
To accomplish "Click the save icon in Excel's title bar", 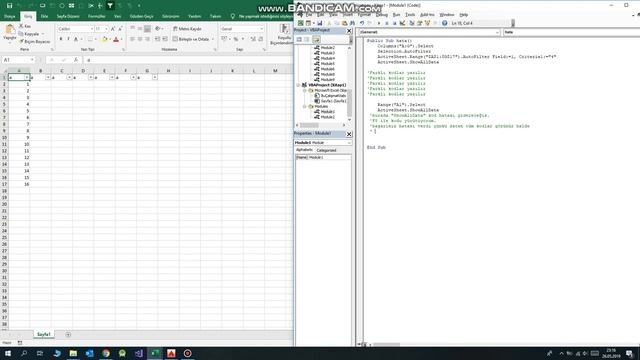I will pos(9,6).
